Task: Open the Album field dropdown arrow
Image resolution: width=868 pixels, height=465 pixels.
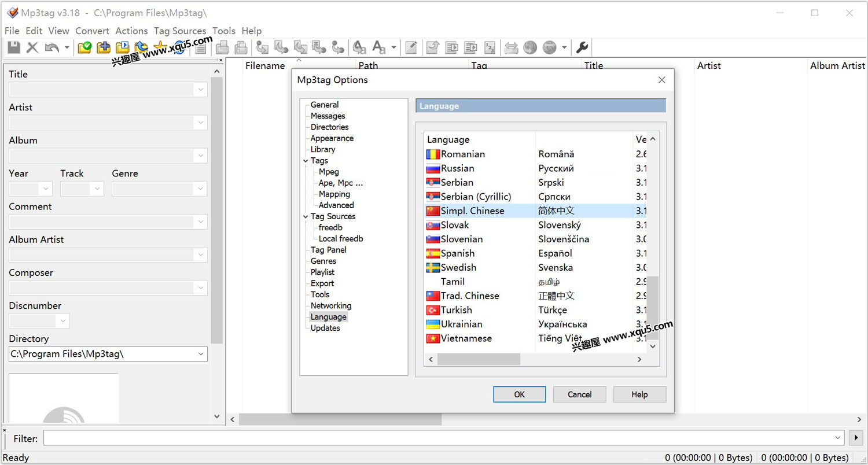Action: pos(201,156)
